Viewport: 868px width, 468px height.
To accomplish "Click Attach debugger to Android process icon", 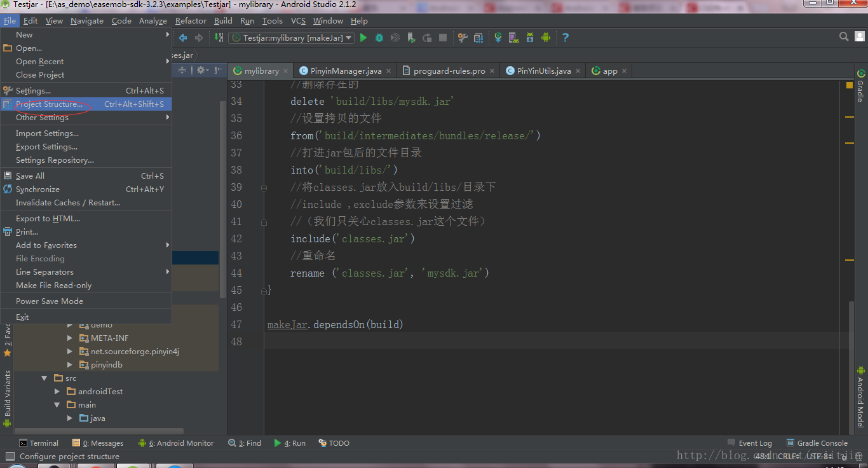I will pyautogui.click(x=411, y=38).
